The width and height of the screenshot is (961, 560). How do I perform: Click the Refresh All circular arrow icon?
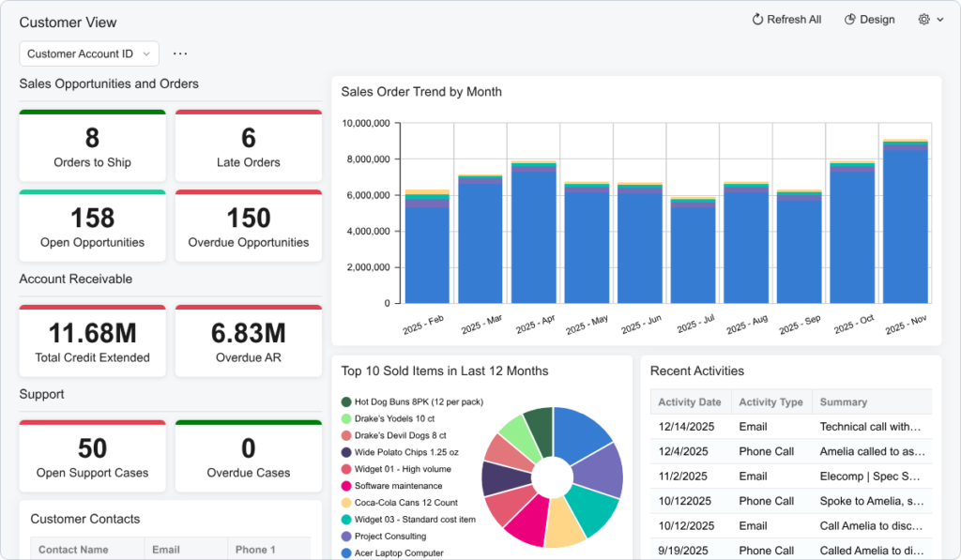click(x=755, y=19)
